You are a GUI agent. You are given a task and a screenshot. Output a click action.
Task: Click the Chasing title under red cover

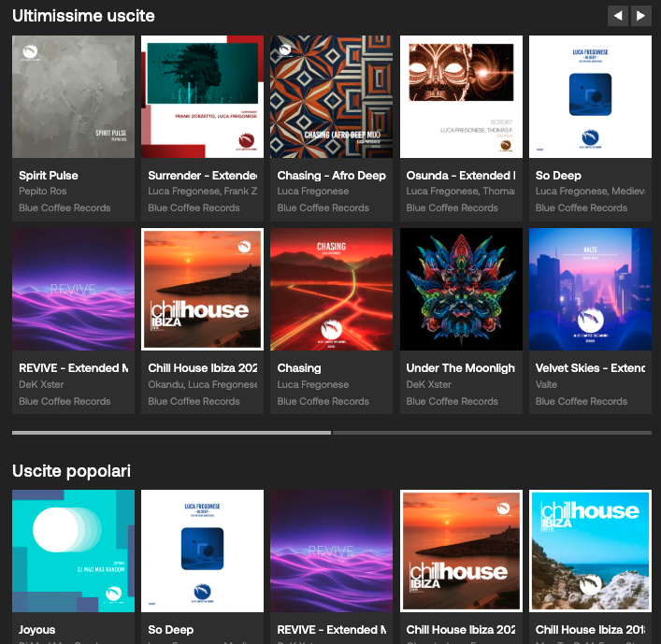point(299,368)
